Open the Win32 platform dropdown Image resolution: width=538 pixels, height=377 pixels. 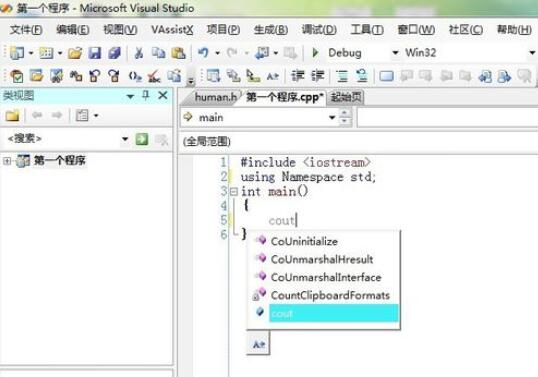coord(532,52)
